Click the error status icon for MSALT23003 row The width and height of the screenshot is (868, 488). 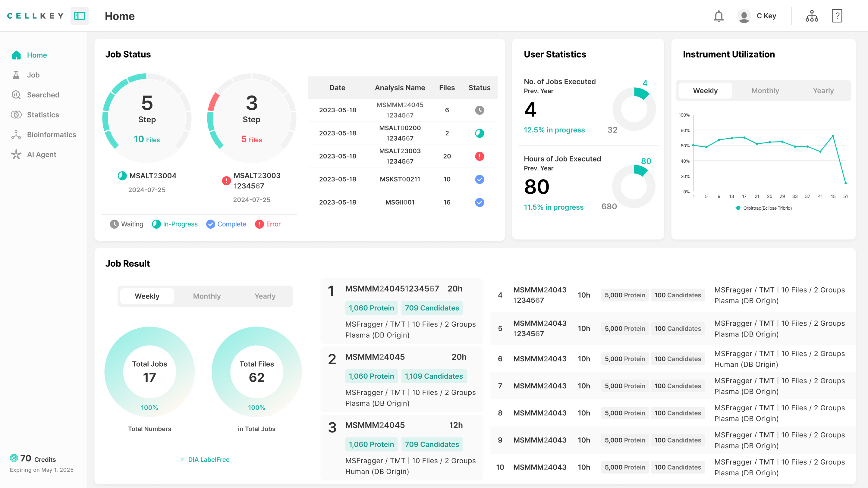pos(480,156)
